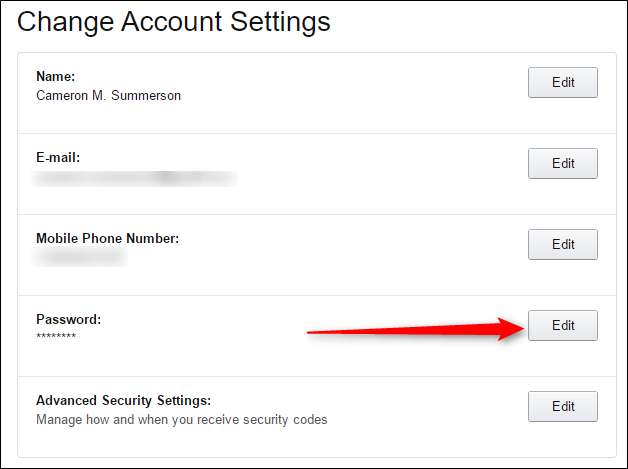628x469 pixels.
Task: Select the Mobile Phone Number: label
Action: point(108,238)
